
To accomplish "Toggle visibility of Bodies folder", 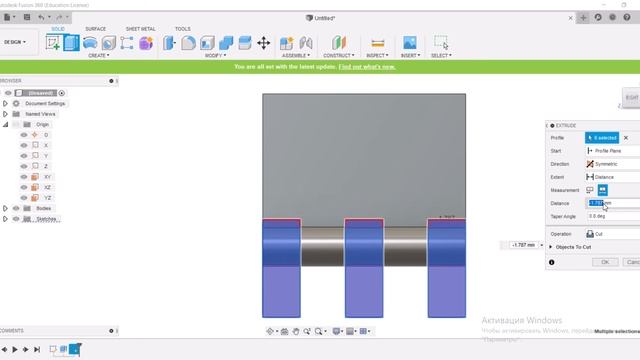I will (x=16, y=208).
